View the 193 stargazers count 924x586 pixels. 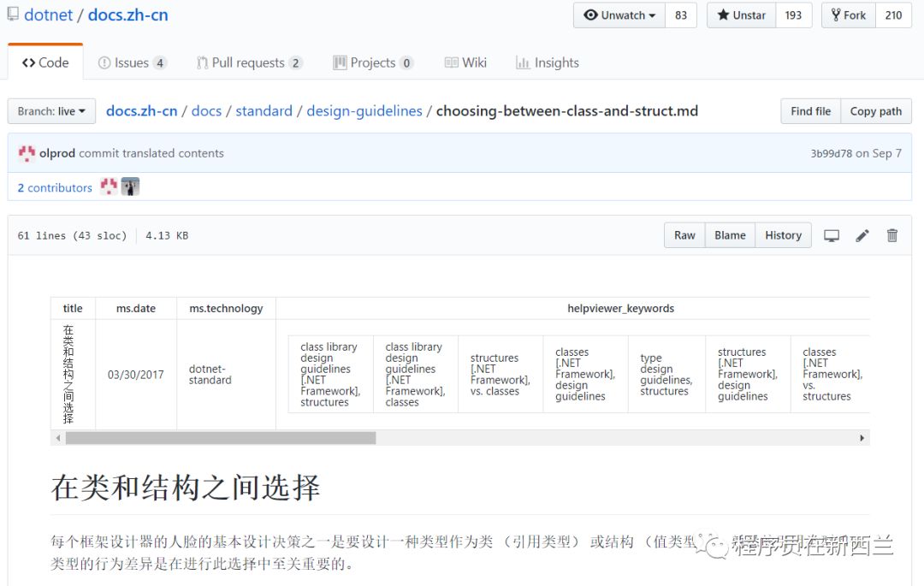[x=793, y=15]
